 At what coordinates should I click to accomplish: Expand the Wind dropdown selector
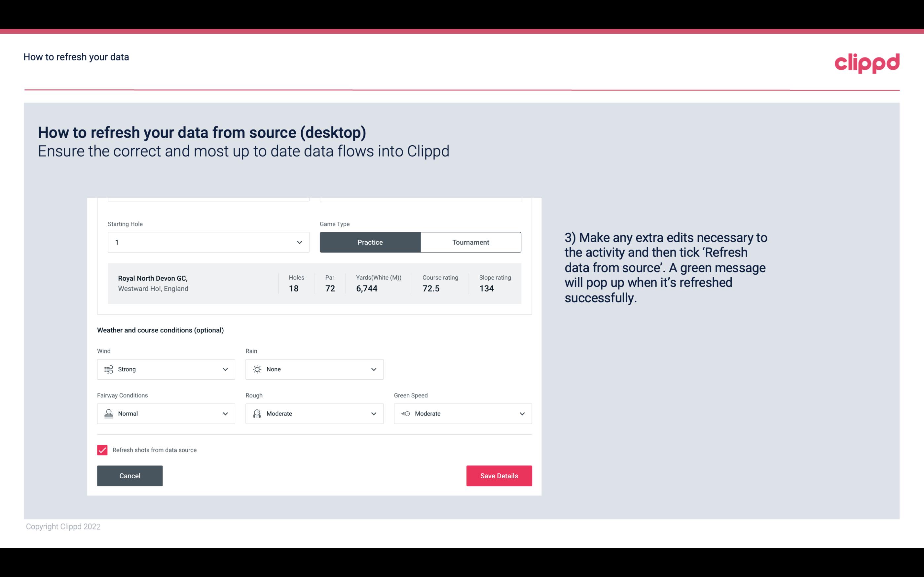[225, 369]
